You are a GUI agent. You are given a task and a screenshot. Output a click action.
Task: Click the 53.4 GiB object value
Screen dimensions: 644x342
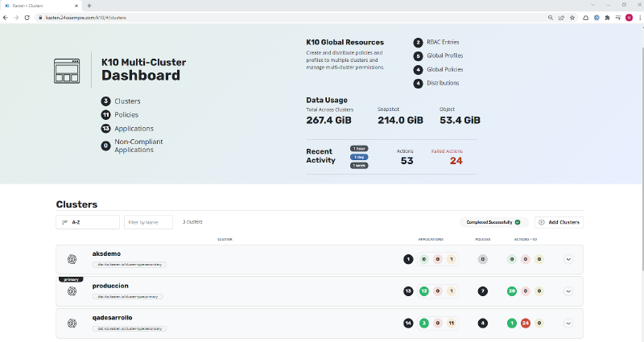click(460, 120)
